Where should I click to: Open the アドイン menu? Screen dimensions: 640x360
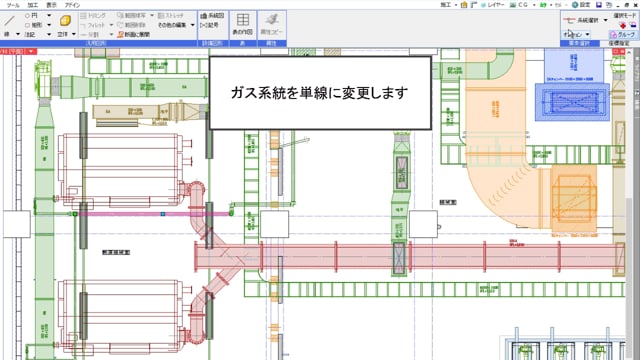coord(72,5)
